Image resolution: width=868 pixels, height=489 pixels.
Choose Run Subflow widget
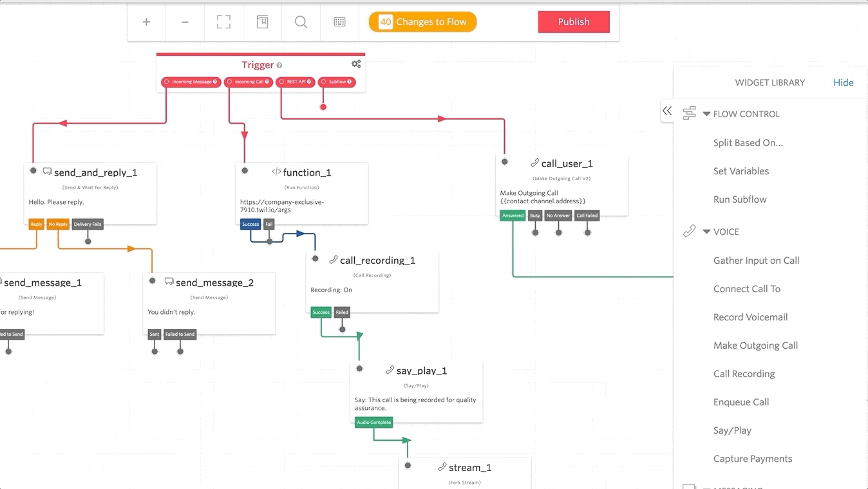[x=740, y=199]
